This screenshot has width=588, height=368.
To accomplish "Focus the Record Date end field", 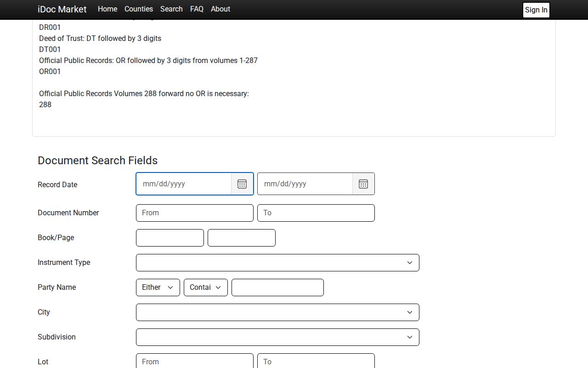I will pyautogui.click(x=305, y=184).
